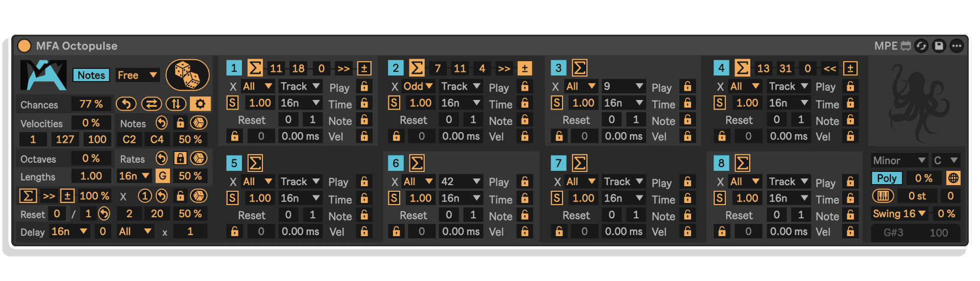Open the Minor scale dropdown
Screen dimensions: 980x281
[899, 160]
